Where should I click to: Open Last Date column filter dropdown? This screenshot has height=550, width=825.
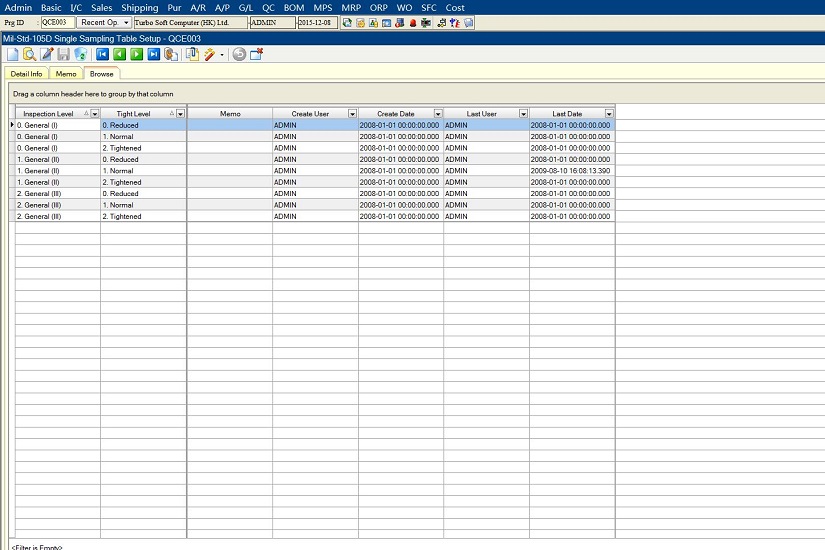point(609,114)
